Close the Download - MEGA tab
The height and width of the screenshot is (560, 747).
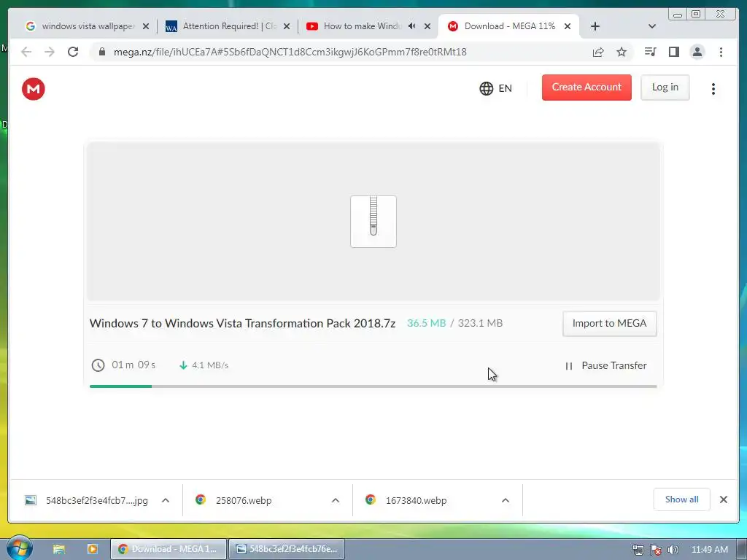coord(568,26)
